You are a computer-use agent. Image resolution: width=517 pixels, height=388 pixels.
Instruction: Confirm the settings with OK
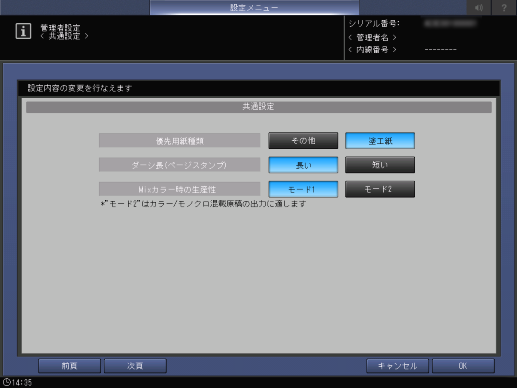click(x=463, y=366)
